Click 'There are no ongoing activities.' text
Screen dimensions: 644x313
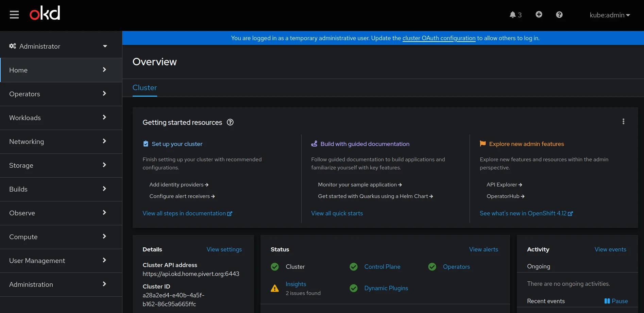(569, 284)
